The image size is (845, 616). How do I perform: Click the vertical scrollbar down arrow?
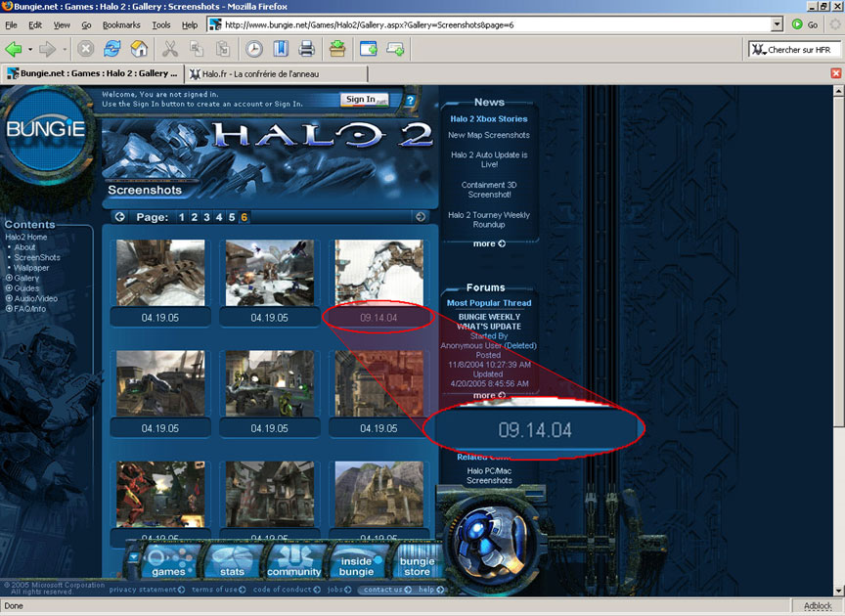click(838, 591)
